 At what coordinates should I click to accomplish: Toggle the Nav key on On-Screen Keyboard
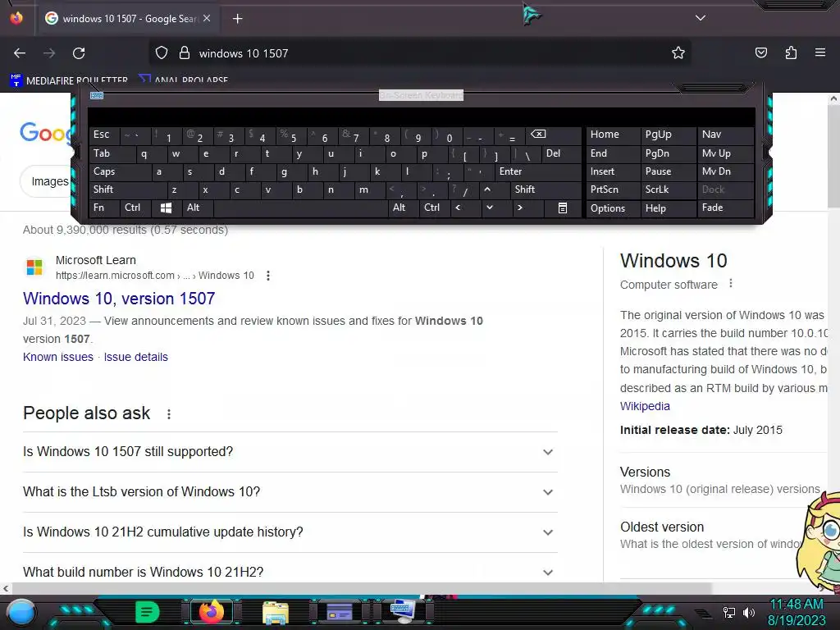(725, 135)
